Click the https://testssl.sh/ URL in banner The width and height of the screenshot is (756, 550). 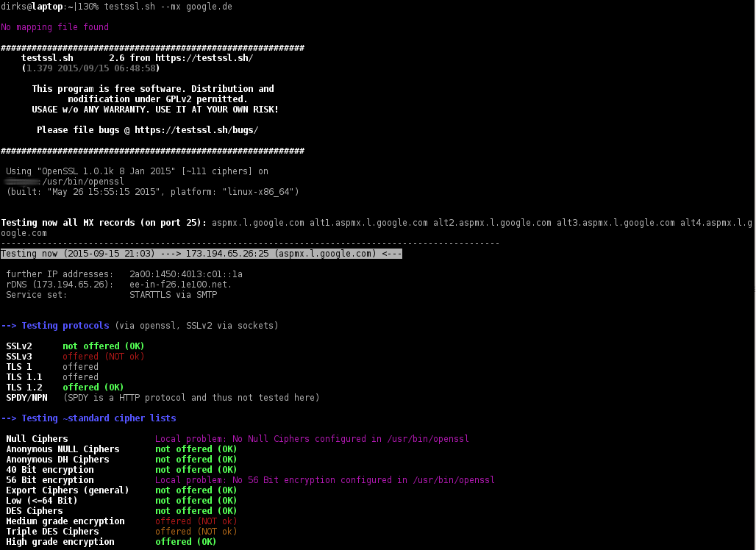coord(204,58)
